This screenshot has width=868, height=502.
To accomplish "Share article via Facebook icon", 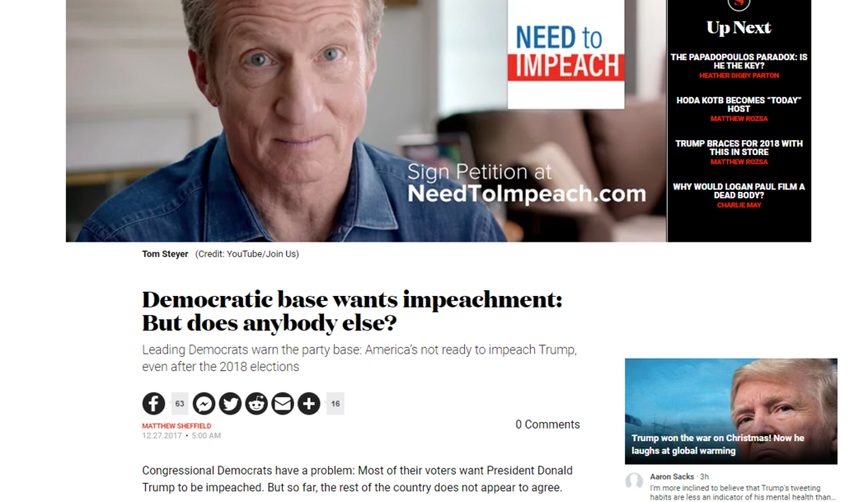I will pyautogui.click(x=154, y=404).
